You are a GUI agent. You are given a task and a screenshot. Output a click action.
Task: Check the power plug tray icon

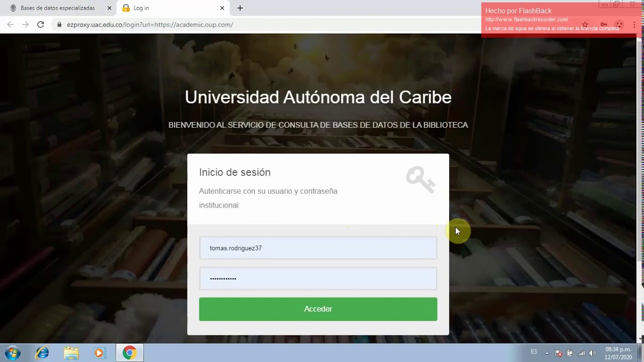570,353
